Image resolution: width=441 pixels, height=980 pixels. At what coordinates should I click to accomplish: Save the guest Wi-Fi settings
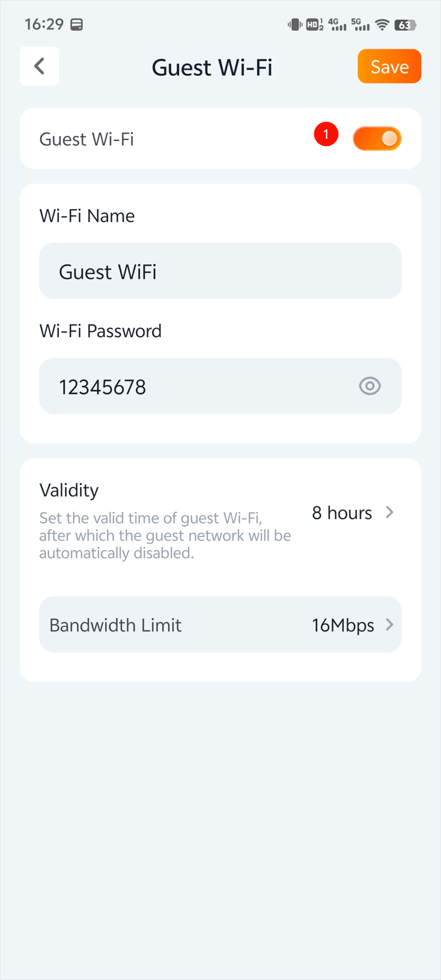[389, 66]
